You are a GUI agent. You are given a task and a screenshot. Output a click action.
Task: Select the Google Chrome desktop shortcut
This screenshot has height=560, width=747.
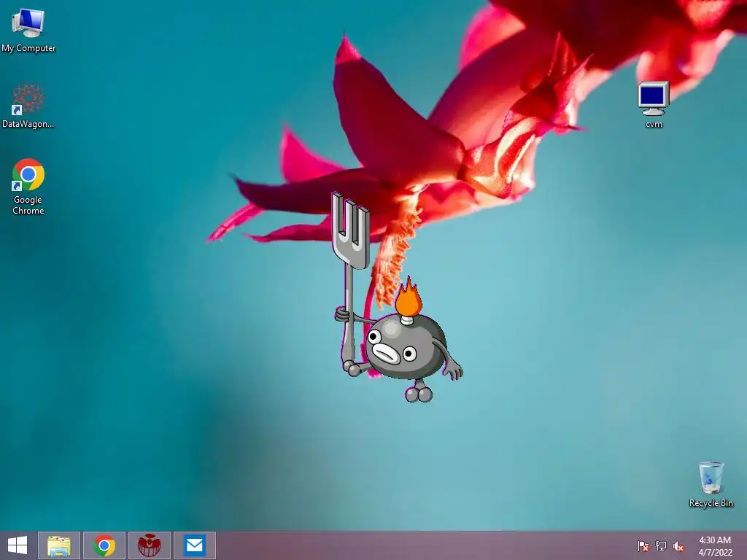(28, 186)
